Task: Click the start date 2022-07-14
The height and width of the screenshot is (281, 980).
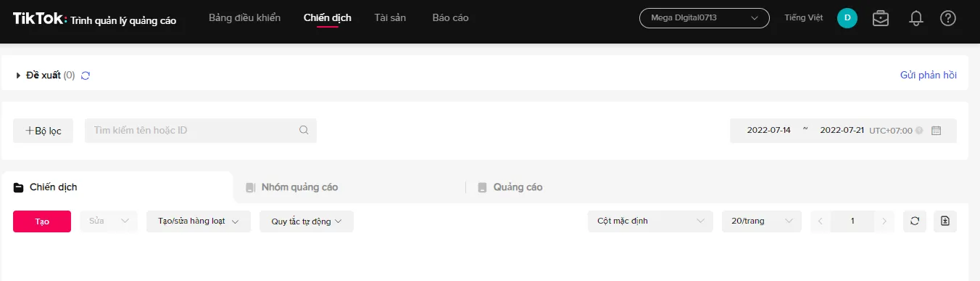Action: pos(768,131)
